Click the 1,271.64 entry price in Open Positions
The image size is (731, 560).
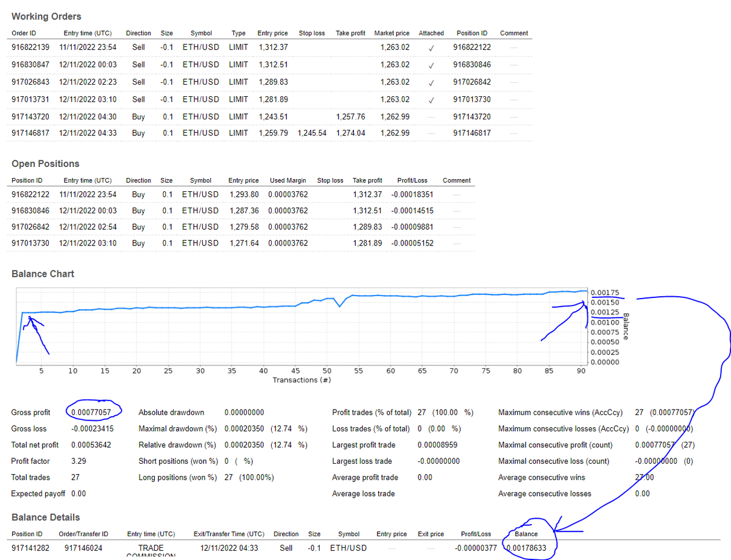(x=244, y=243)
